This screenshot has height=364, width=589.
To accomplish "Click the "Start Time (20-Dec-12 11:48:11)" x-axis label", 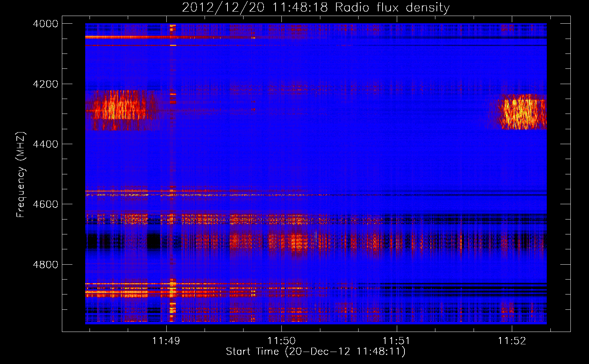I will (316, 352).
